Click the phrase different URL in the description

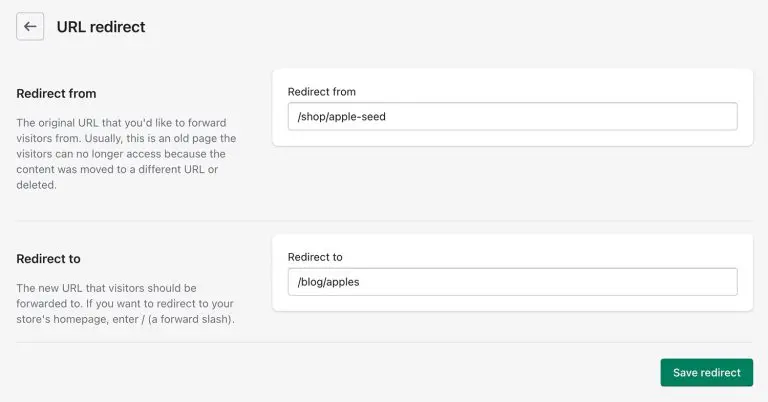click(x=171, y=169)
